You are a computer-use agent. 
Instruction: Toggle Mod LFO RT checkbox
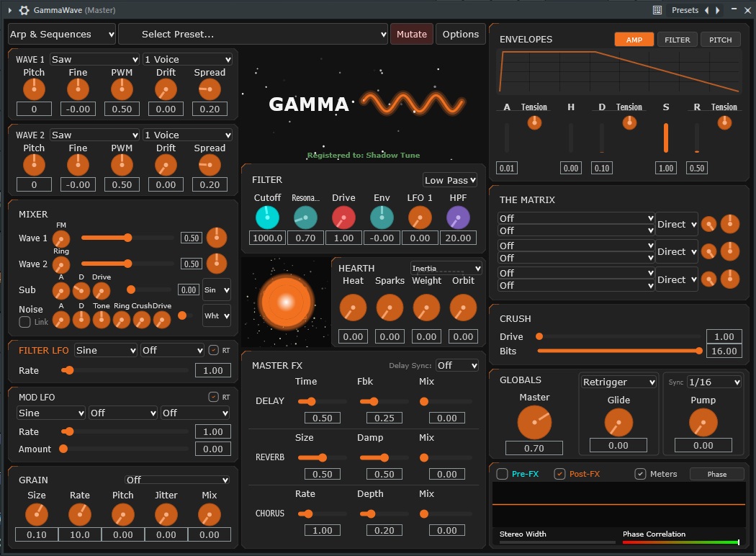click(214, 397)
